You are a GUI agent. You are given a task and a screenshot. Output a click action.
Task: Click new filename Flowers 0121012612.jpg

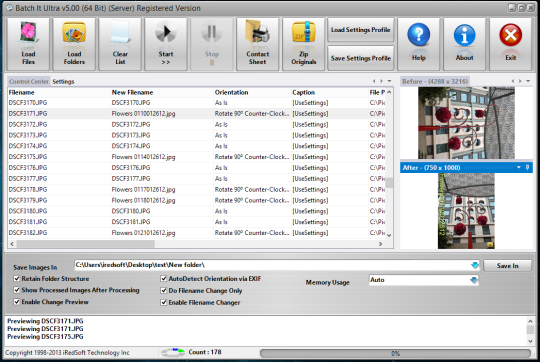coord(143,233)
